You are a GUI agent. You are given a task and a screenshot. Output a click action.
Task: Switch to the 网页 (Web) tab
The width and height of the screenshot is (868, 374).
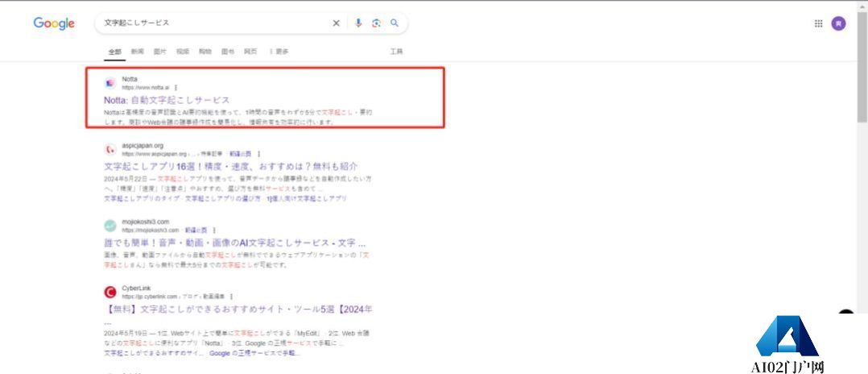(250, 52)
